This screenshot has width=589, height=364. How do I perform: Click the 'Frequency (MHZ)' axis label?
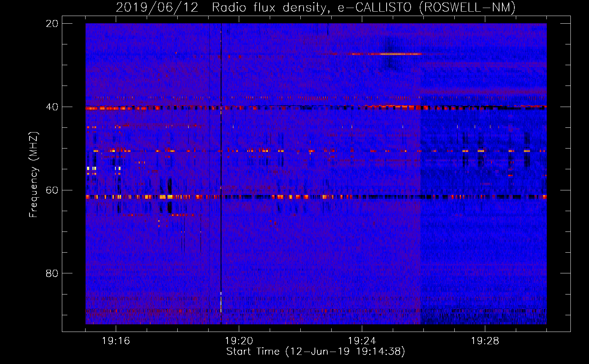coord(33,175)
